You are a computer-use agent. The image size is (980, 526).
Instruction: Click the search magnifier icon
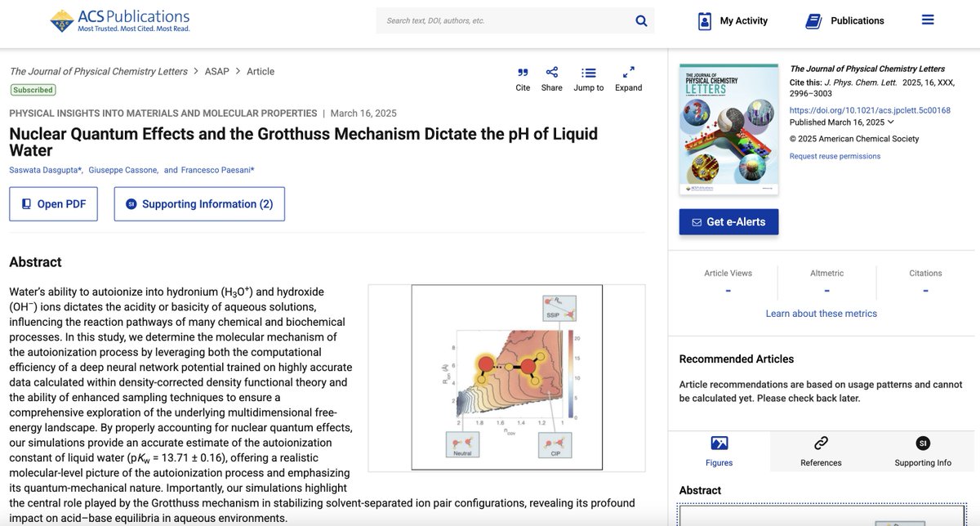tap(642, 20)
